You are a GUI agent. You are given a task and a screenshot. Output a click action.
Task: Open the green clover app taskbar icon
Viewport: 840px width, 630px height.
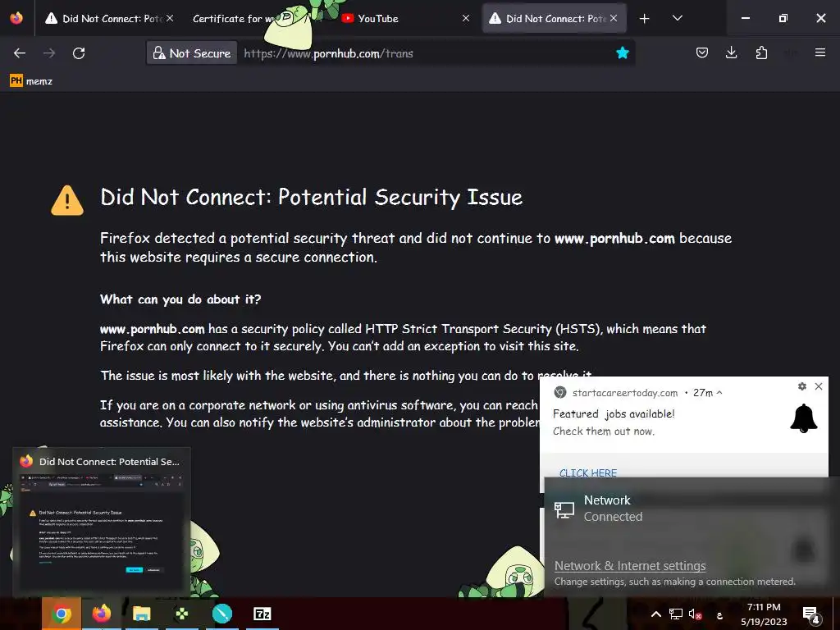181,614
